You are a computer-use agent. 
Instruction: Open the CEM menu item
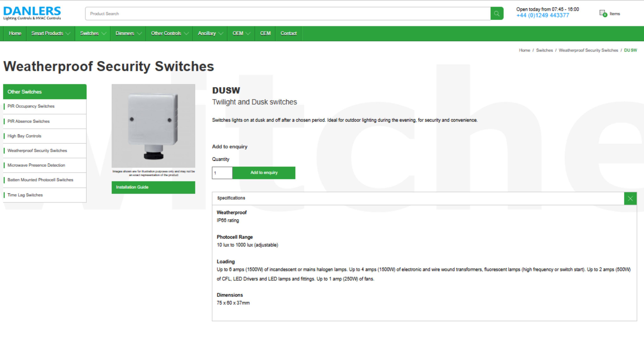click(265, 34)
